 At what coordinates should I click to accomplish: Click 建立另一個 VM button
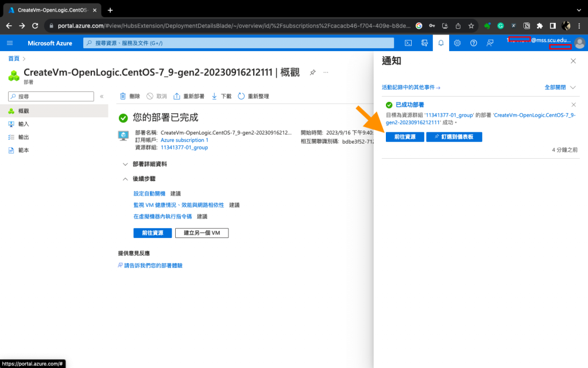pyautogui.click(x=202, y=233)
